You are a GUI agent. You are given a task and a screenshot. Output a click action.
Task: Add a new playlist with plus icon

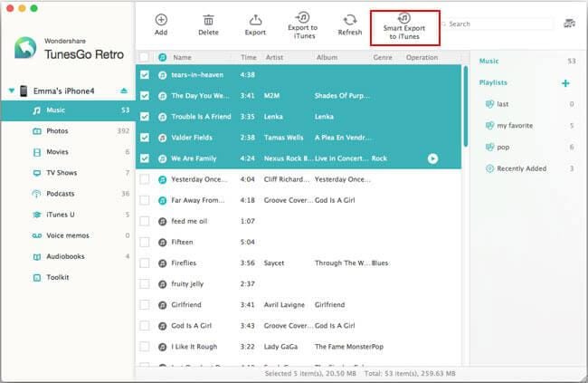point(565,83)
